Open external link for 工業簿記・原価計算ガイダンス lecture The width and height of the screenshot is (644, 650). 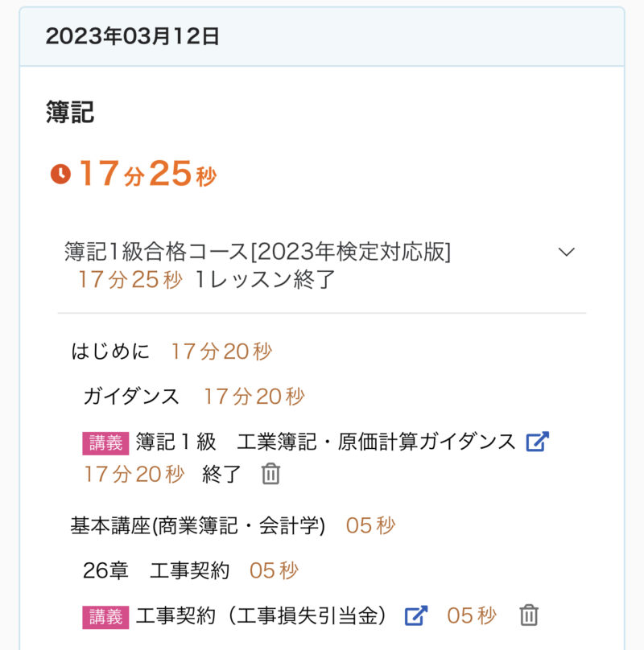(x=537, y=442)
